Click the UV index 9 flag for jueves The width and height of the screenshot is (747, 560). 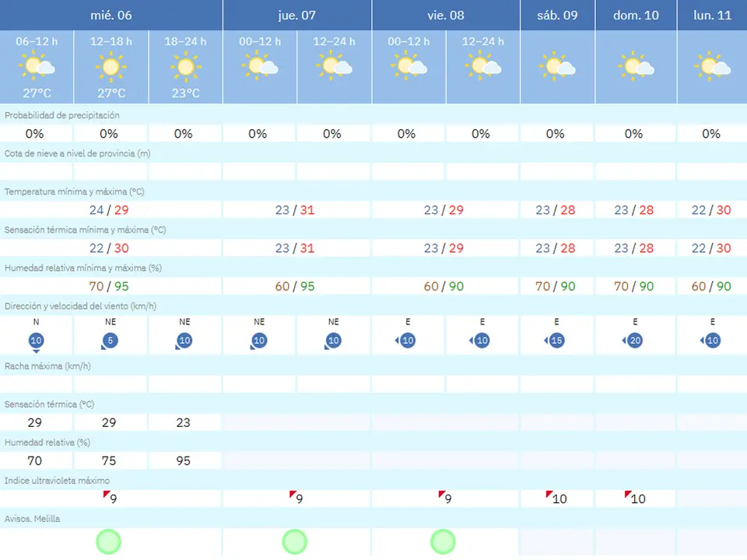(x=293, y=495)
